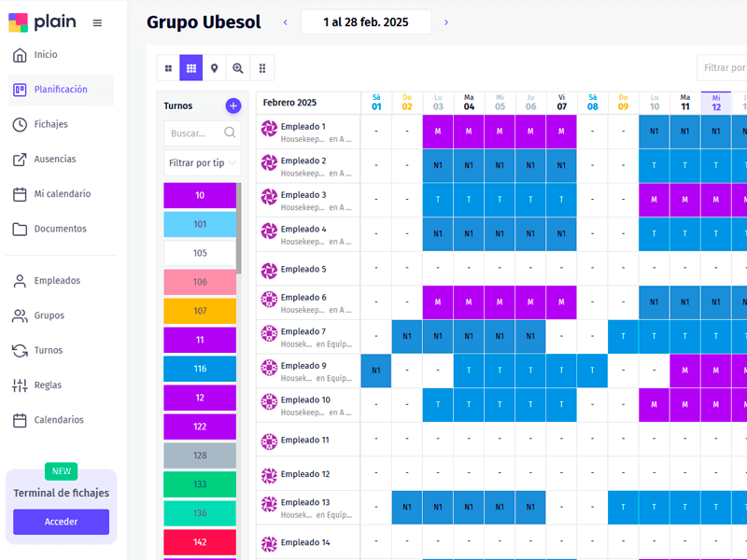
Task: Click the zoom magnifier toolbar icon
Action: click(x=238, y=68)
